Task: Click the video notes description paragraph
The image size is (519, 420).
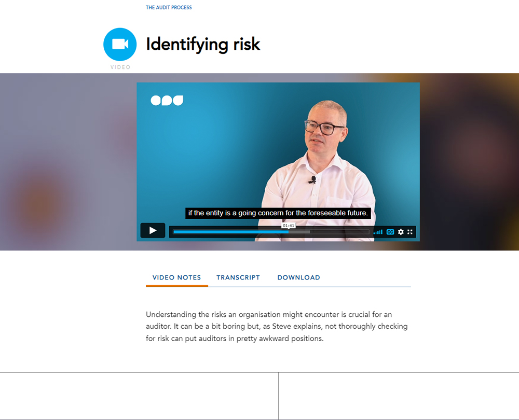Action: (x=277, y=327)
